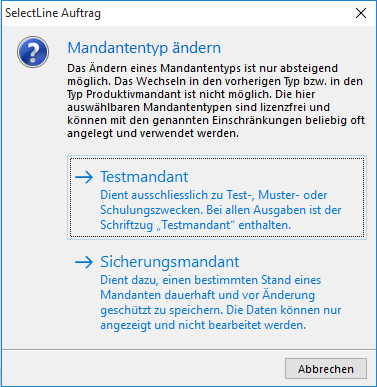Click the arrow icon beside Sicherungsmandant
This screenshot has height=387, width=377.
84,262
